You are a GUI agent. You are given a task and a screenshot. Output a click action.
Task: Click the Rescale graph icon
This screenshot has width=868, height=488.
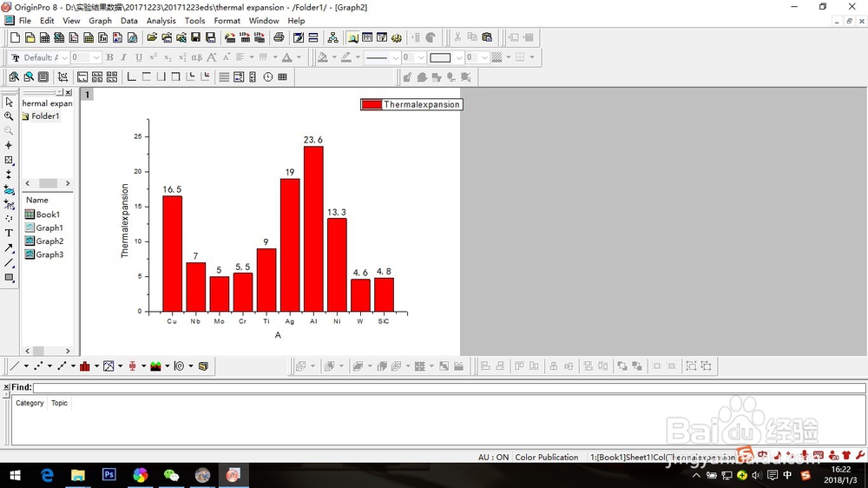(62, 77)
